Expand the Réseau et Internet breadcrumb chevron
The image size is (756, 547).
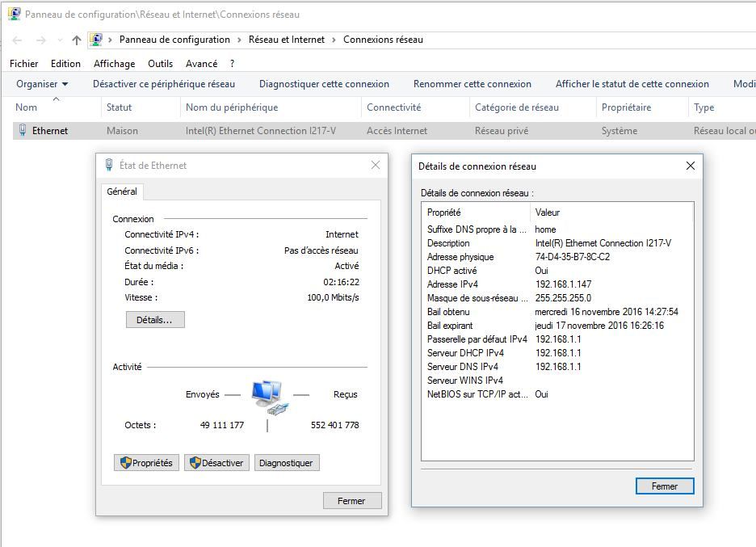click(x=334, y=40)
